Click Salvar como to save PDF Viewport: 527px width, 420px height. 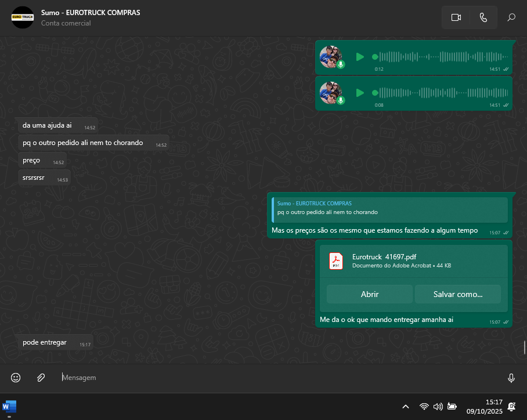458,294
